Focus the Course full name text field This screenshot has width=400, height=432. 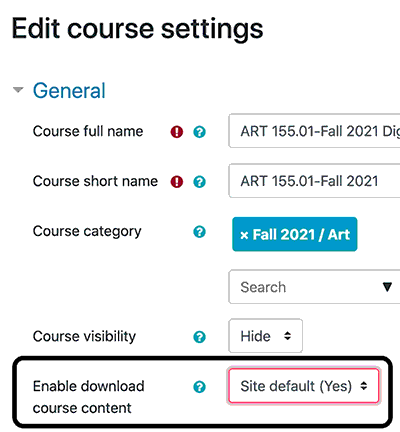click(314, 131)
